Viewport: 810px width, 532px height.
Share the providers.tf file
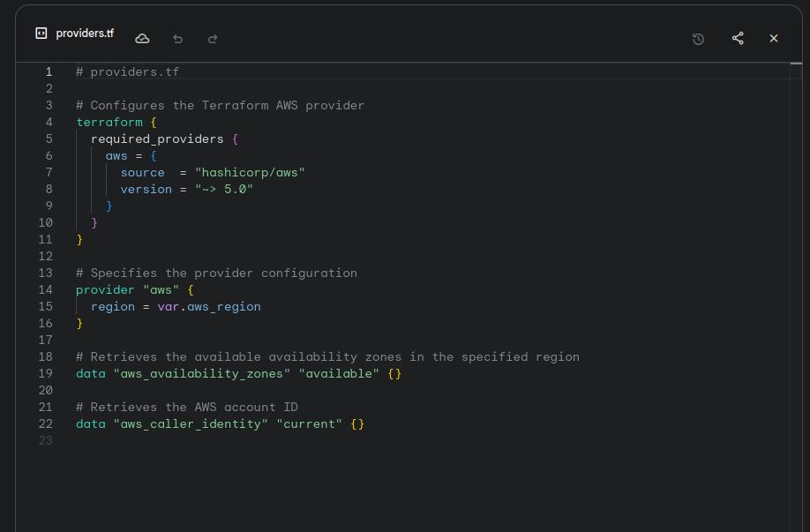tap(738, 38)
